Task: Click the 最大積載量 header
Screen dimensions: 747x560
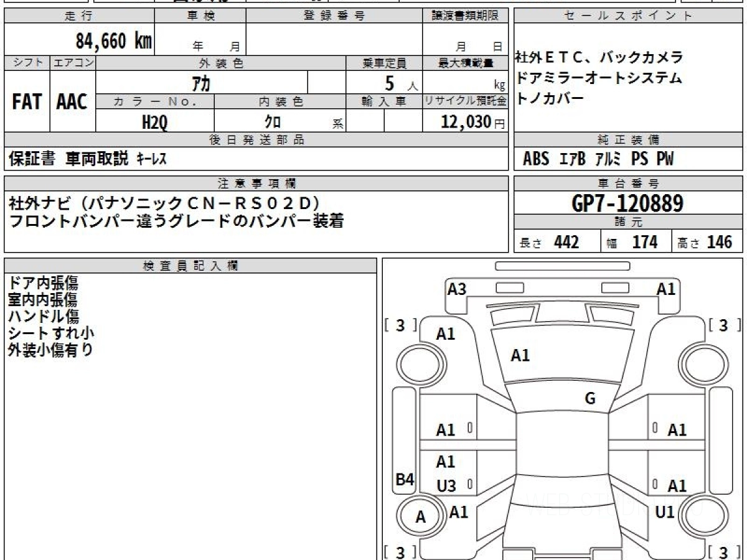Action: [466, 63]
